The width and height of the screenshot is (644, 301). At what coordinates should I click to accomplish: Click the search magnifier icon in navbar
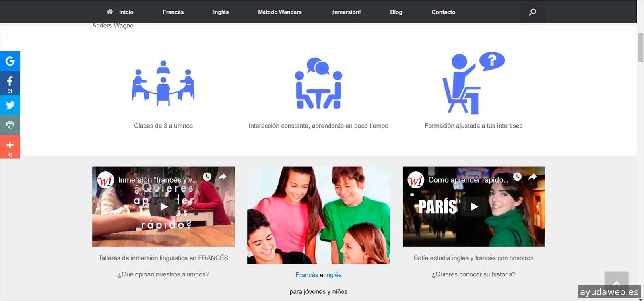532,12
